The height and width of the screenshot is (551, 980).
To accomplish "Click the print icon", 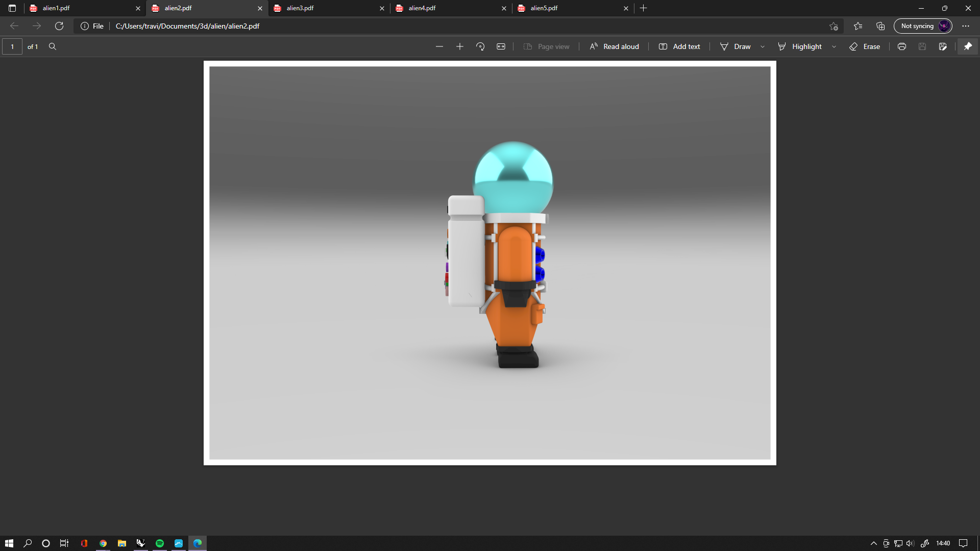I will tap(902, 46).
